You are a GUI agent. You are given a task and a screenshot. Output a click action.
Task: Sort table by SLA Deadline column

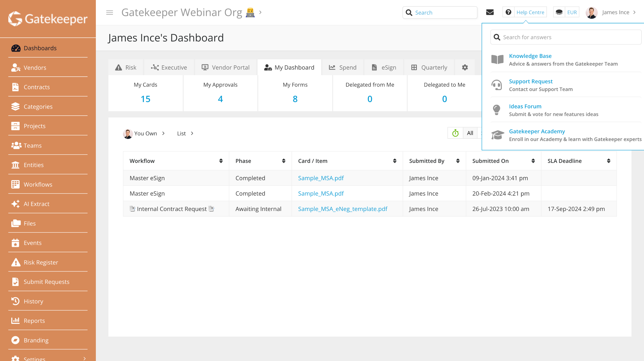click(x=608, y=161)
